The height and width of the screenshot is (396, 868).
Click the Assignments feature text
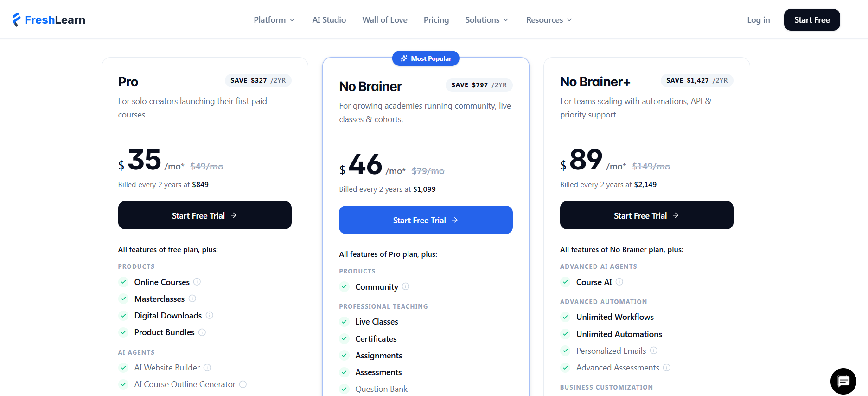click(379, 356)
